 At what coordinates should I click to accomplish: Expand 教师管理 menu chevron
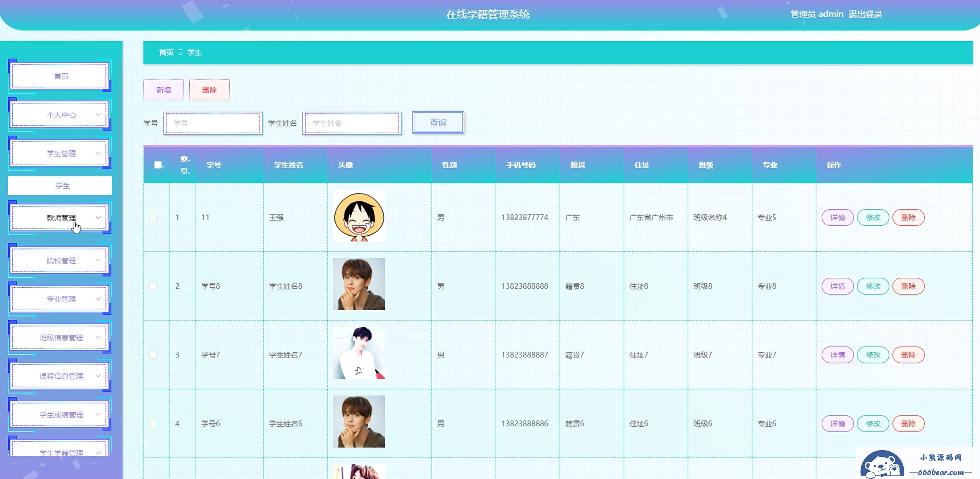pyautogui.click(x=98, y=217)
